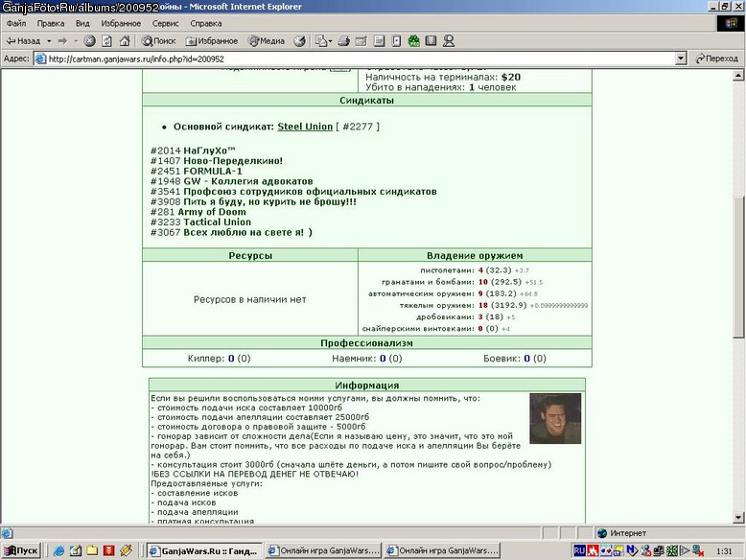
Task: Expand the Назад back history dropdown arrow
Action: click(x=49, y=41)
